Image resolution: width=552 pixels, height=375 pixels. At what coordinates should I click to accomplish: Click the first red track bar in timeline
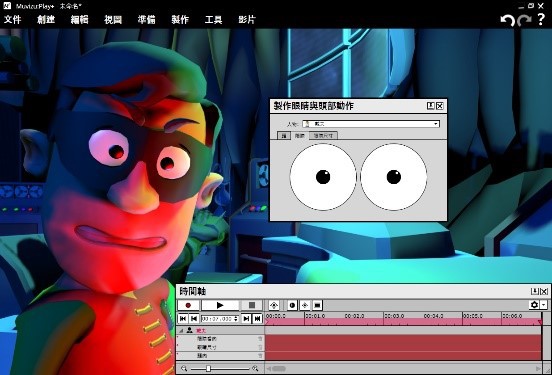[403, 339]
